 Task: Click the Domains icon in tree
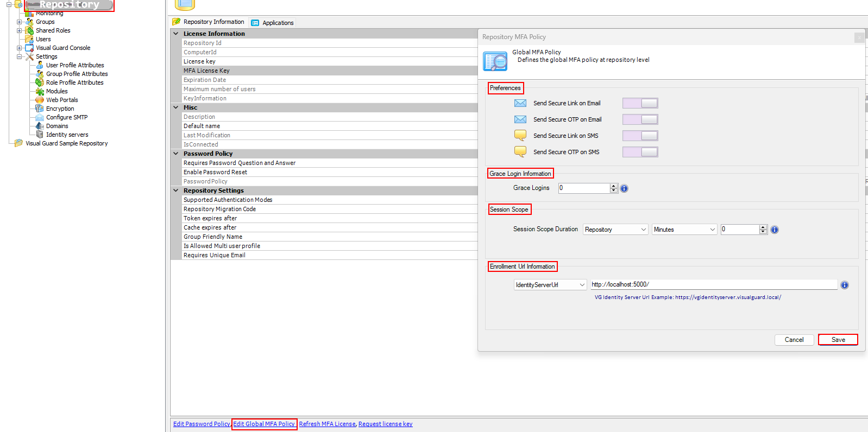click(40, 126)
